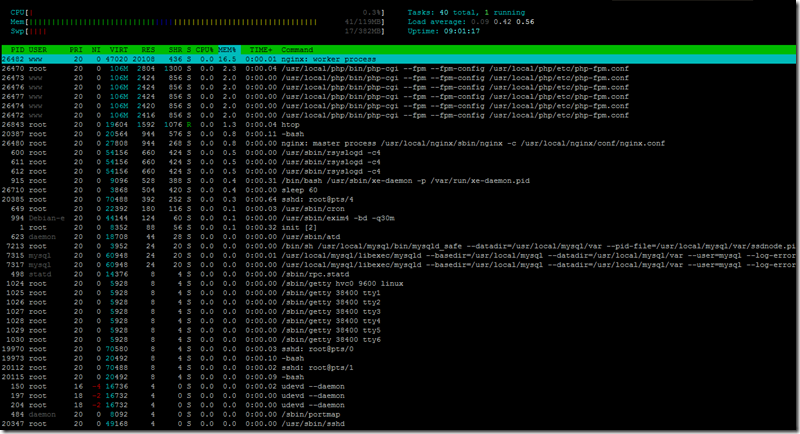Image resolution: width=800 pixels, height=434 pixels.
Task: Select the init [2] process row
Action: [398, 227]
